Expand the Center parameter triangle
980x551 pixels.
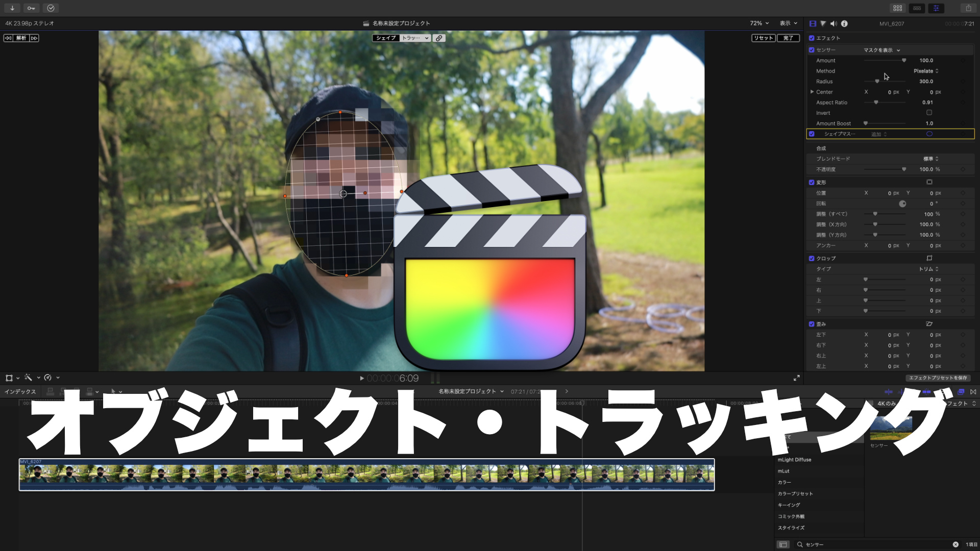click(x=812, y=92)
